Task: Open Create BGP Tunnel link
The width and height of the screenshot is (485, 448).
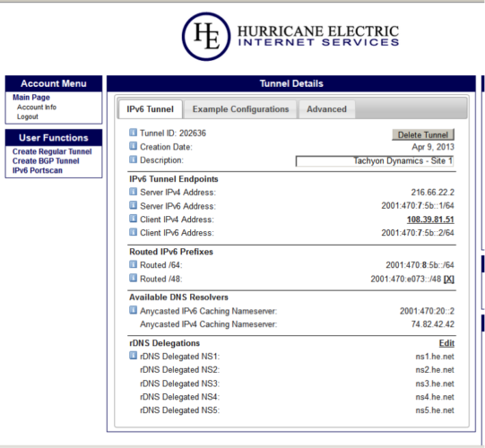Action: coord(46,161)
